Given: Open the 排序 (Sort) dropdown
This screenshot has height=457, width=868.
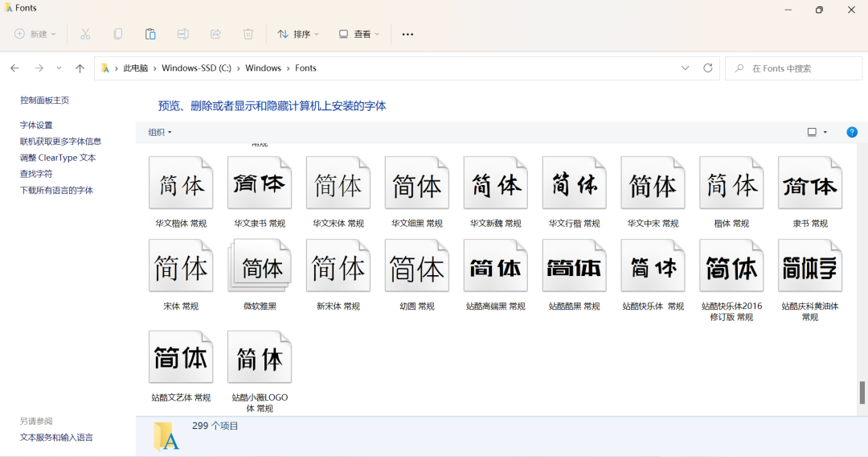Looking at the screenshot, I should [x=298, y=35].
